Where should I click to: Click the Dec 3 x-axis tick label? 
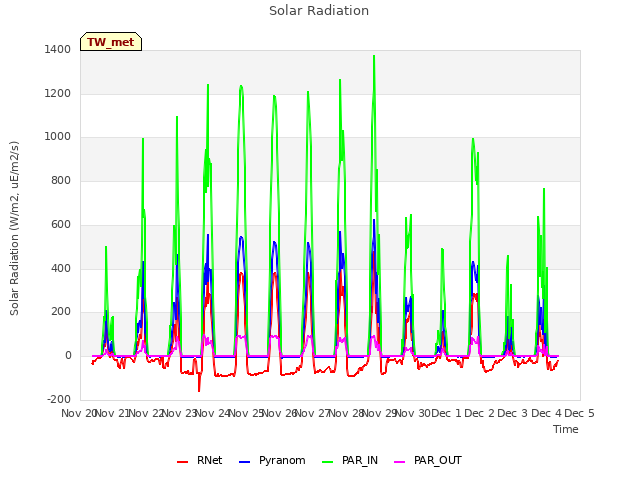[x=513, y=413]
